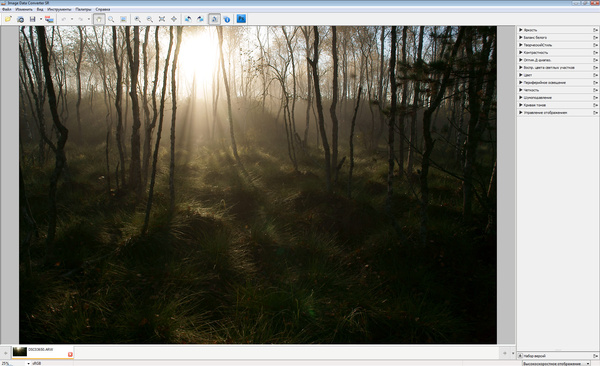The height and width of the screenshot is (366, 600).
Task: Open the Изменить menu
Action: [24, 9]
